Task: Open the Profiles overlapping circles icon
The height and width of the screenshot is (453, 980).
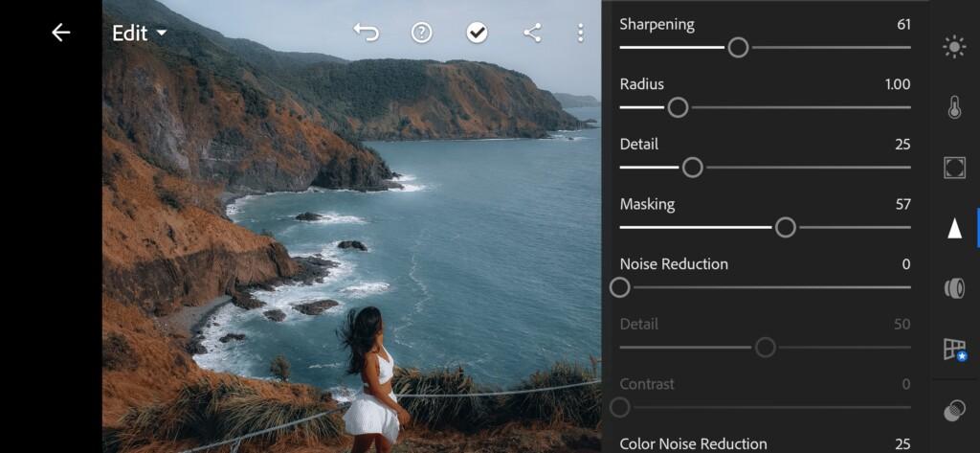Action: (954, 411)
